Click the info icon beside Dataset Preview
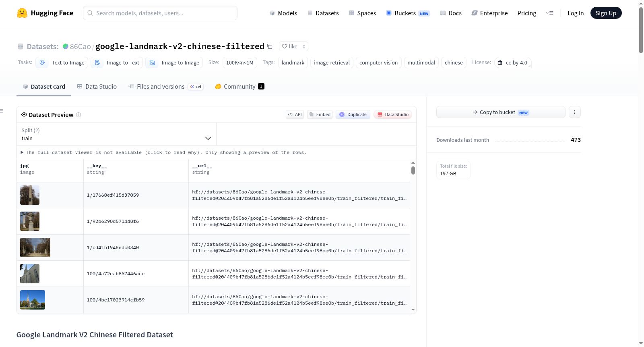This screenshot has width=644, height=347. point(78,115)
